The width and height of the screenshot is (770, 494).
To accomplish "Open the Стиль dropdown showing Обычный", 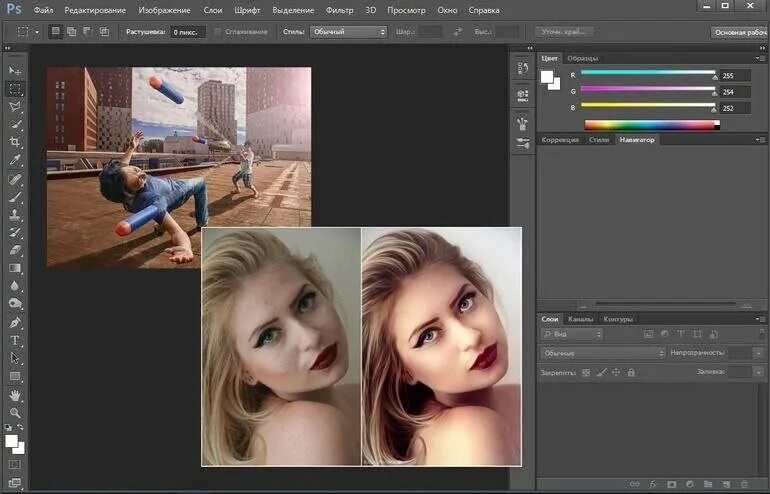I will tap(348, 32).
